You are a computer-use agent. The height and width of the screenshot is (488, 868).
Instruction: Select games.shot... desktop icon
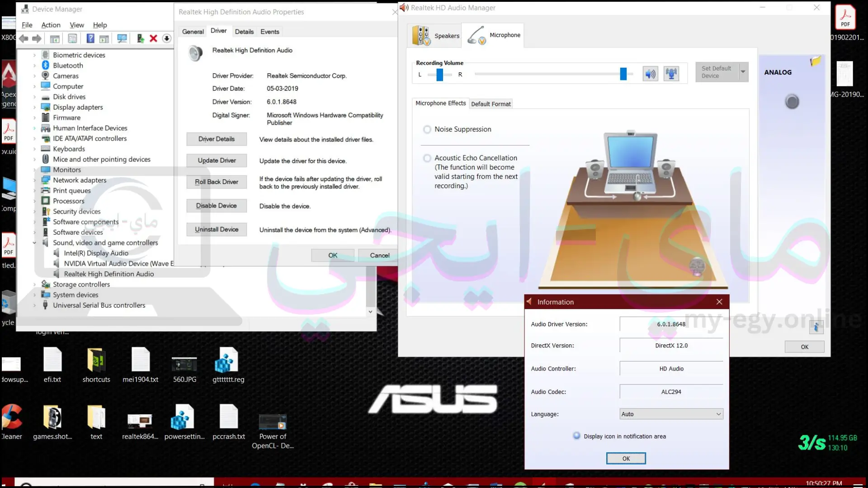point(52,422)
